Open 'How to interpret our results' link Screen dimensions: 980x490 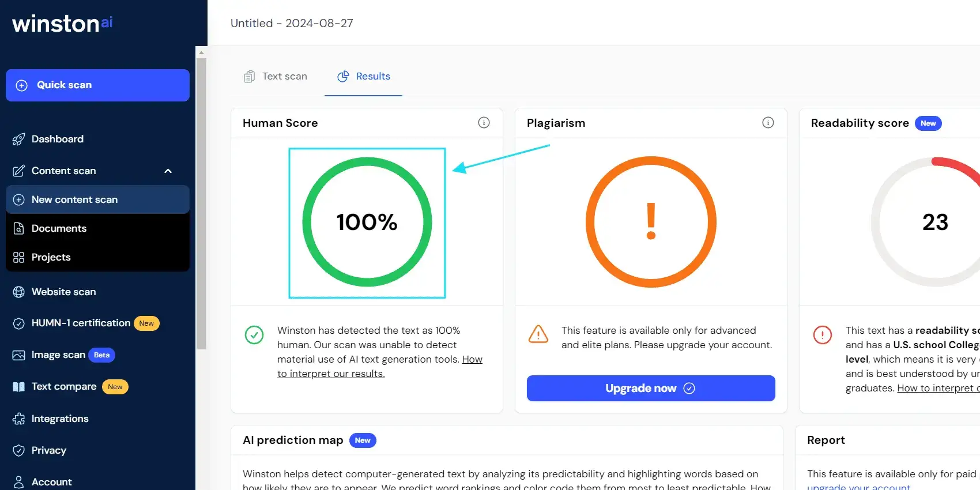point(331,374)
